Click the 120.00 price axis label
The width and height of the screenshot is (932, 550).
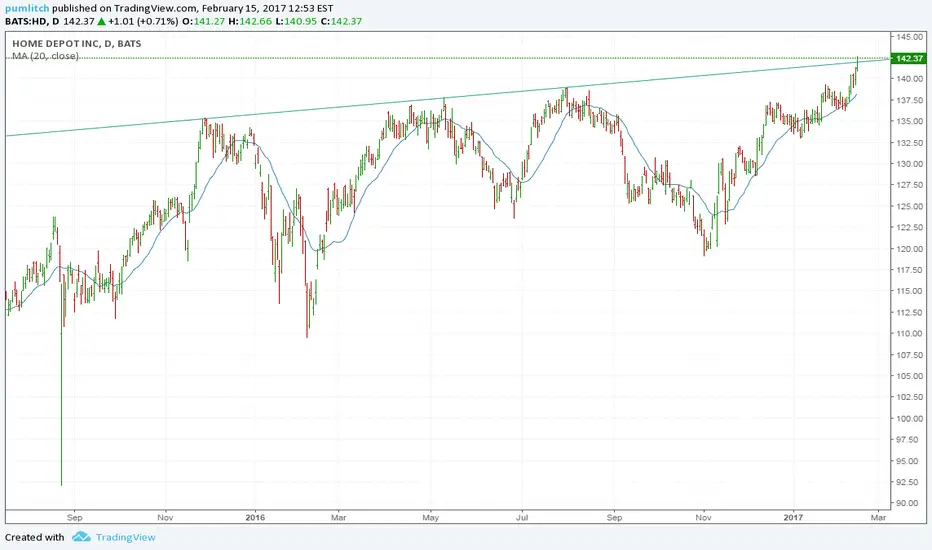click(x=909, y=249)
